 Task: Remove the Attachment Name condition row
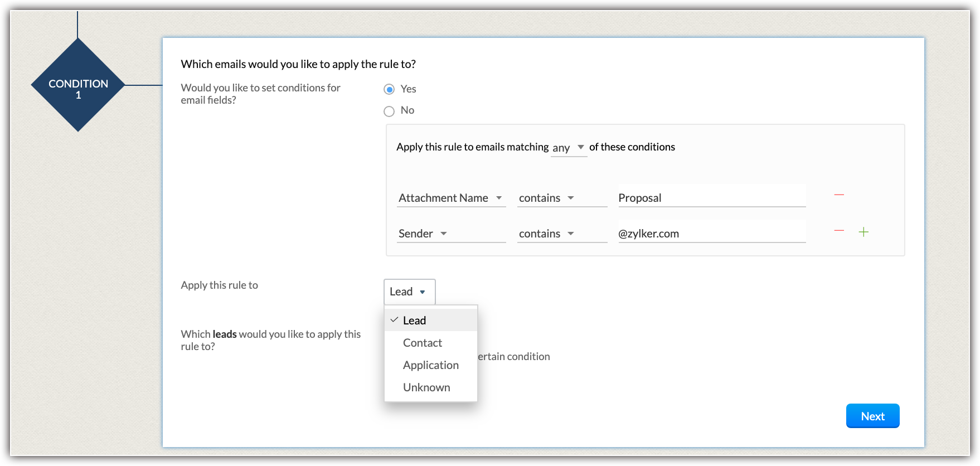(839, 195)
